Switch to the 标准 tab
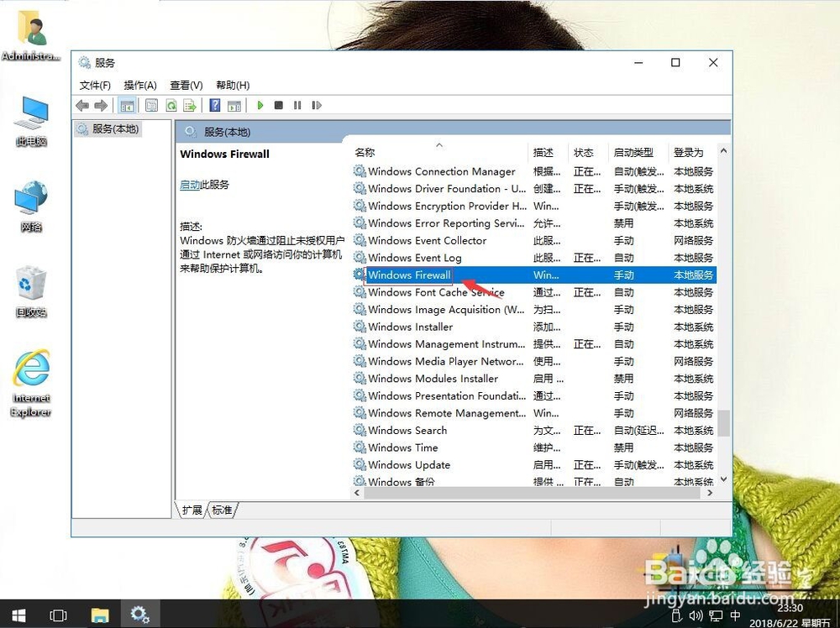The height and width of the screenshot is (628, 840). [221, 510]
